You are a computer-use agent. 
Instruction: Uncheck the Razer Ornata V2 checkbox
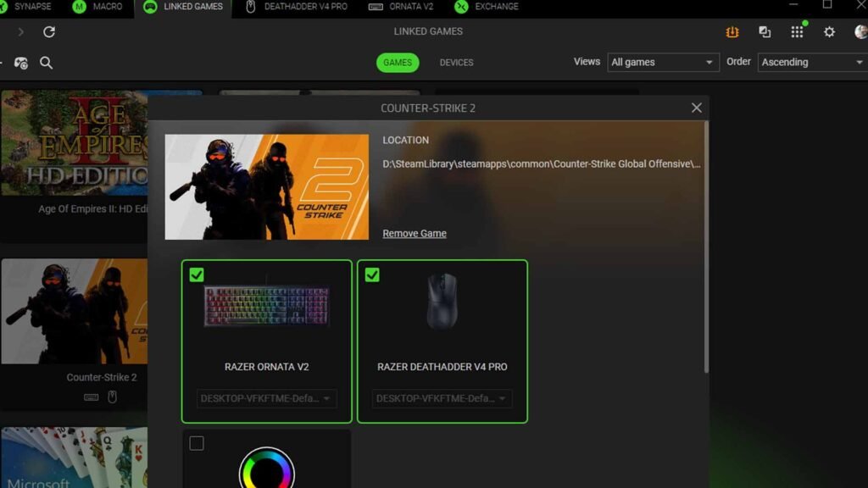click(197, 275)
